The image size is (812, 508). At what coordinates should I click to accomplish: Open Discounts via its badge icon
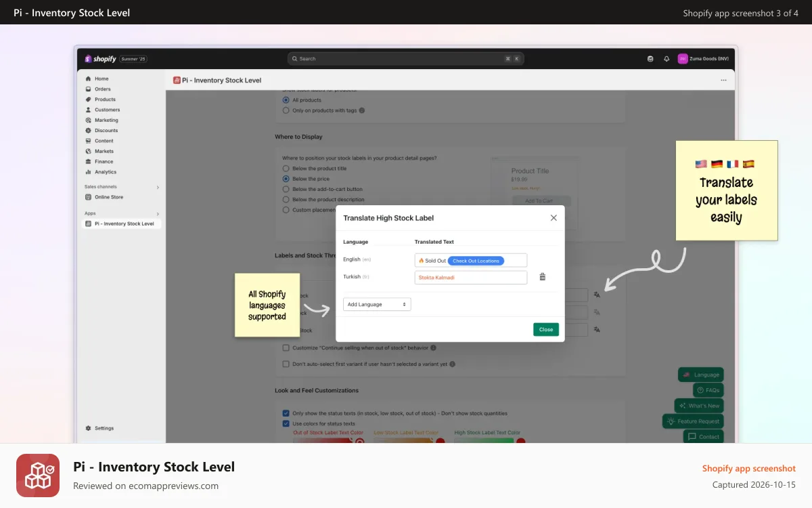(89, 131)
